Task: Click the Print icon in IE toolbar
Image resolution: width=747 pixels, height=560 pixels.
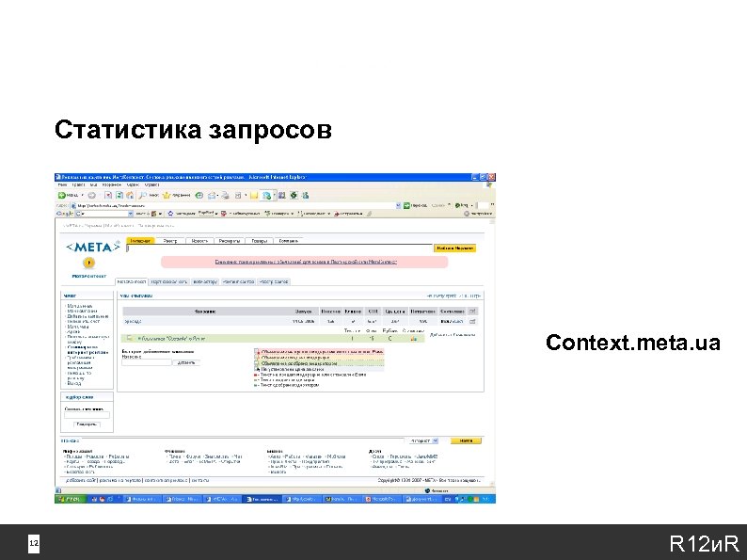Action: tap(226, 195)
